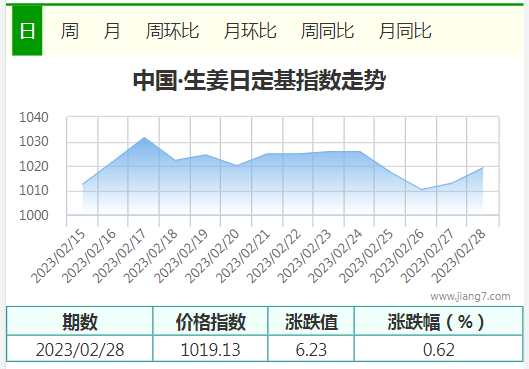Image resolution: width=529 pixels, height=369 pixels.
Task: Click the x-axis date label 2023/02/20
Action: pos(212,256)
